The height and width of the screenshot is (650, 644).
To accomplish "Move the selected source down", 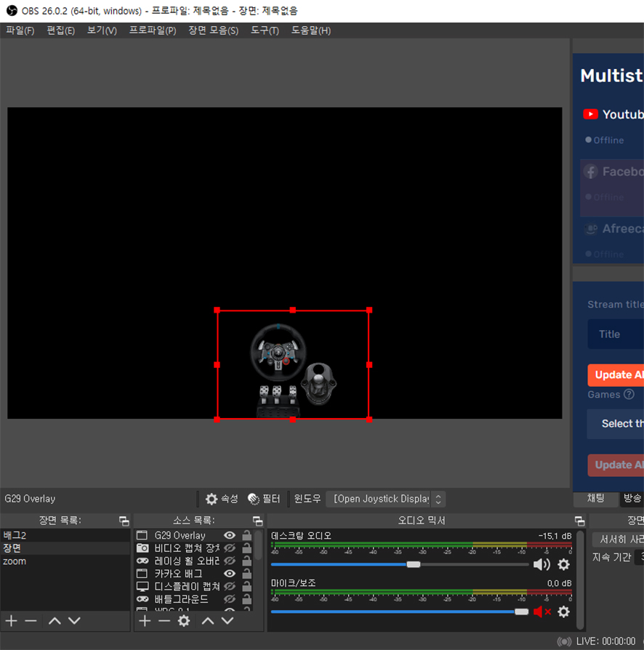I will (227, 621).
